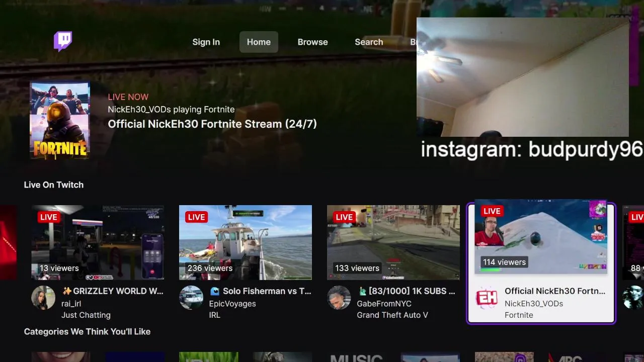Open GRIZZLEY WORLD stream thumbnail

(98, 242)
